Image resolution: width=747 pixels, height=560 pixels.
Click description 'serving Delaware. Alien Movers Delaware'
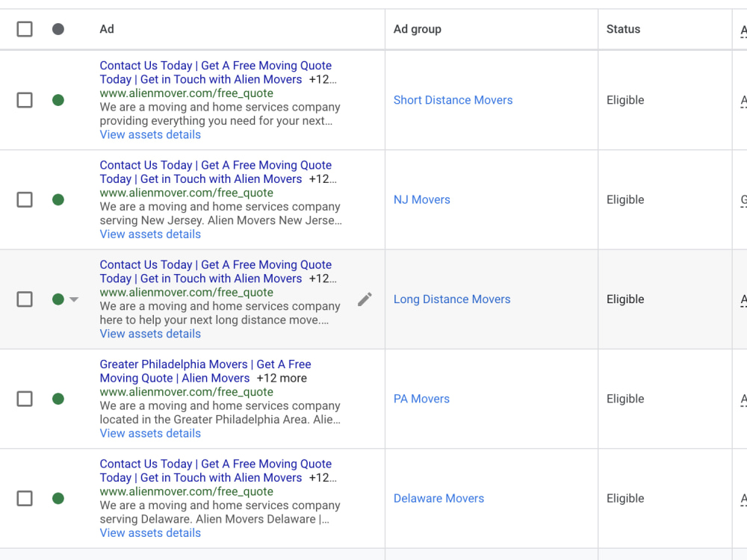208,519
